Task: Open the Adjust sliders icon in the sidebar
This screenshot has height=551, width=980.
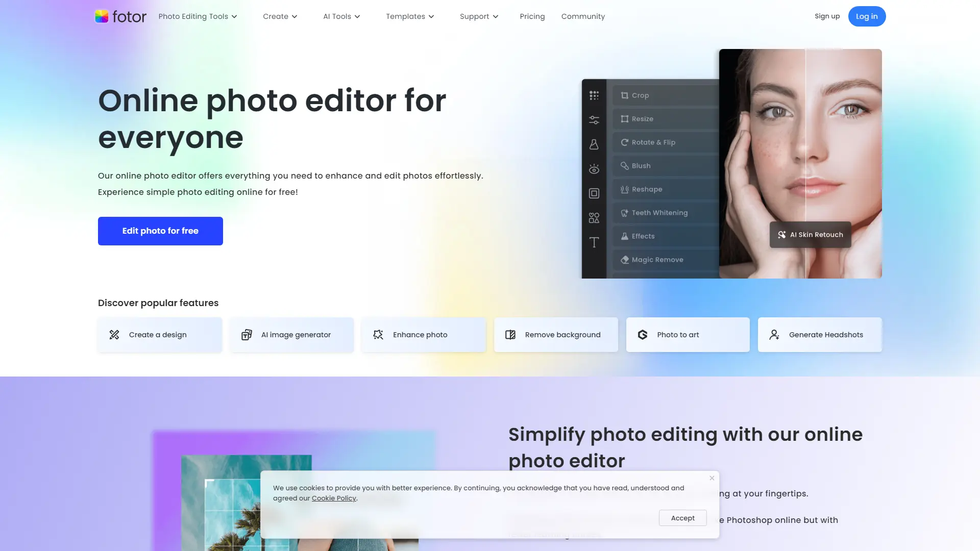Action: [594, 119]
